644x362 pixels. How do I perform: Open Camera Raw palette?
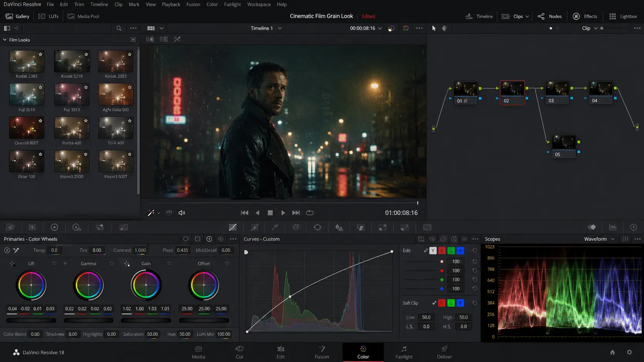(x=10, y=227)
